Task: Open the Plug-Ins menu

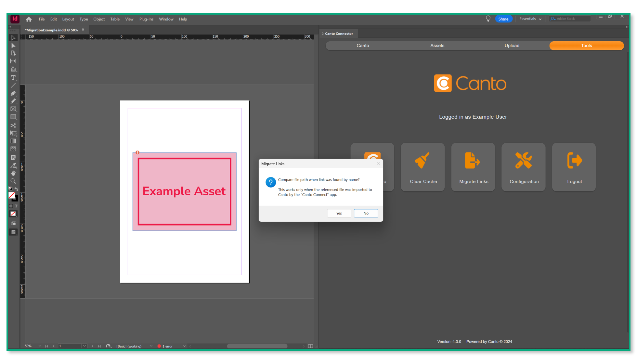Action: (146, 19)
